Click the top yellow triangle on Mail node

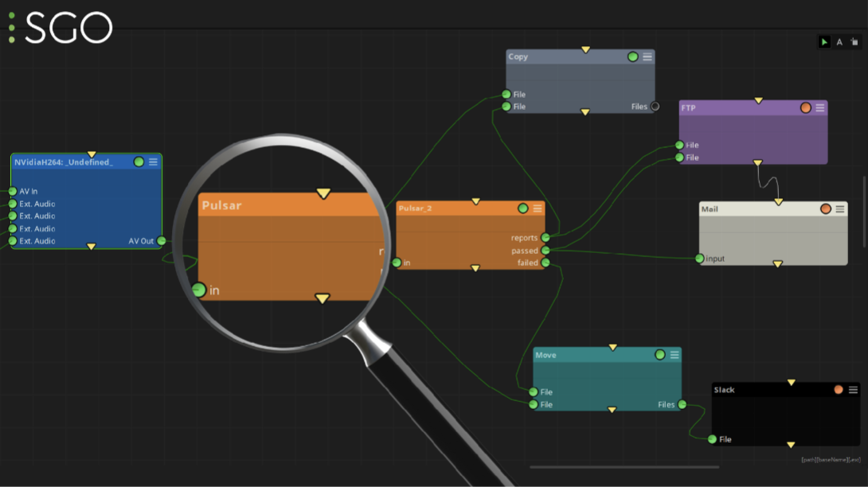tap(778, 202)
